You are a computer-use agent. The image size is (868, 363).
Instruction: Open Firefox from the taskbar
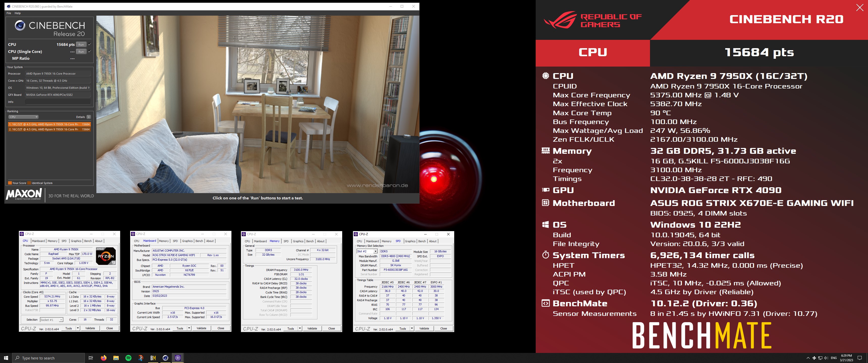click(x=103, y=358)
